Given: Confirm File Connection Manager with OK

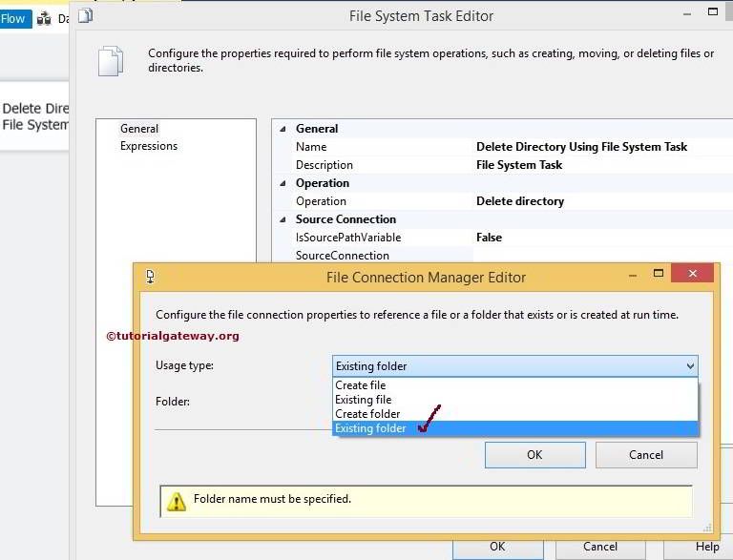Looking at the screenshot, I should (534, 455).
